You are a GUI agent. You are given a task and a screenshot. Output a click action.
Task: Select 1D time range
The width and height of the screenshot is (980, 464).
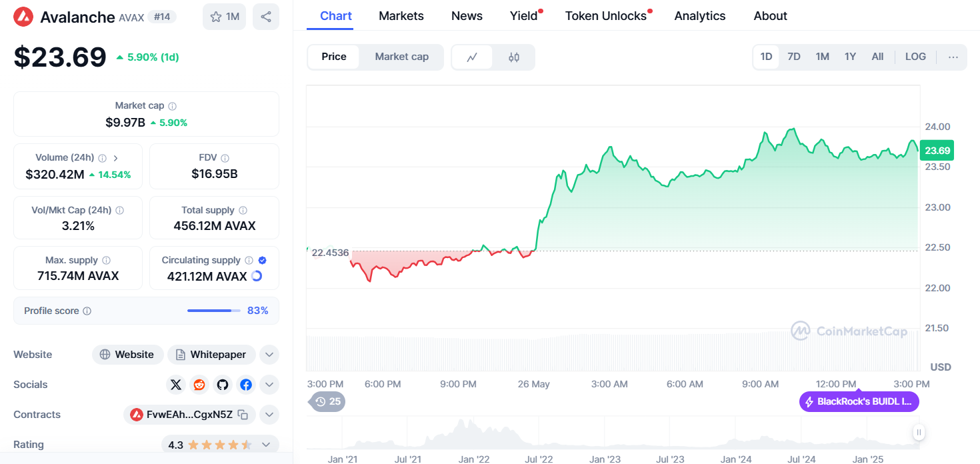(766, 57)
